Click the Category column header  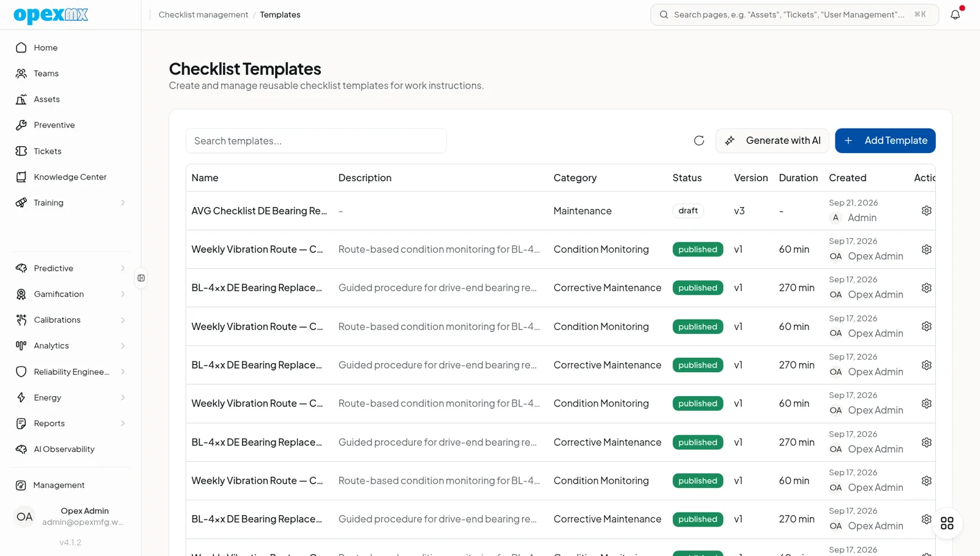(575, 178)
